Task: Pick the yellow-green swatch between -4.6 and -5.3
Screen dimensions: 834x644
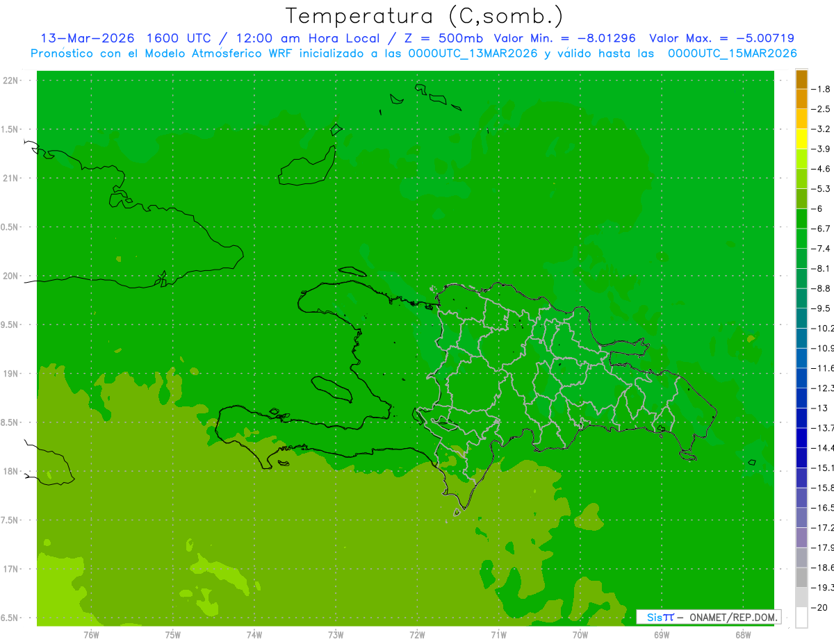Action: click(x=801, y=179)
